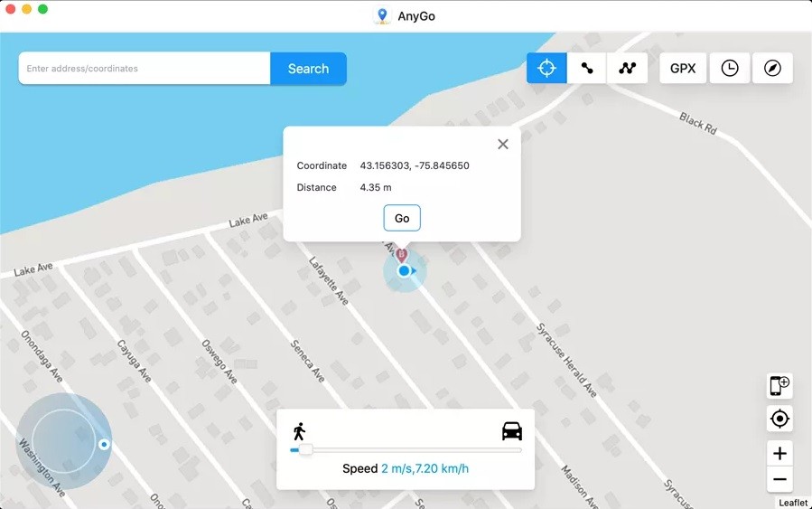Click the add device phone icon
The height and width of the screenshot is (509, 812).
779,386
